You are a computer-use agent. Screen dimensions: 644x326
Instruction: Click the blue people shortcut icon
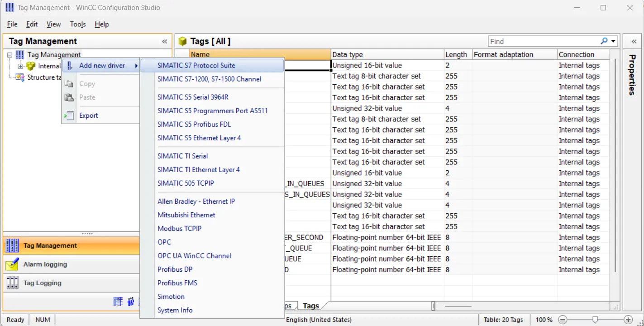[x=131, y=302]
